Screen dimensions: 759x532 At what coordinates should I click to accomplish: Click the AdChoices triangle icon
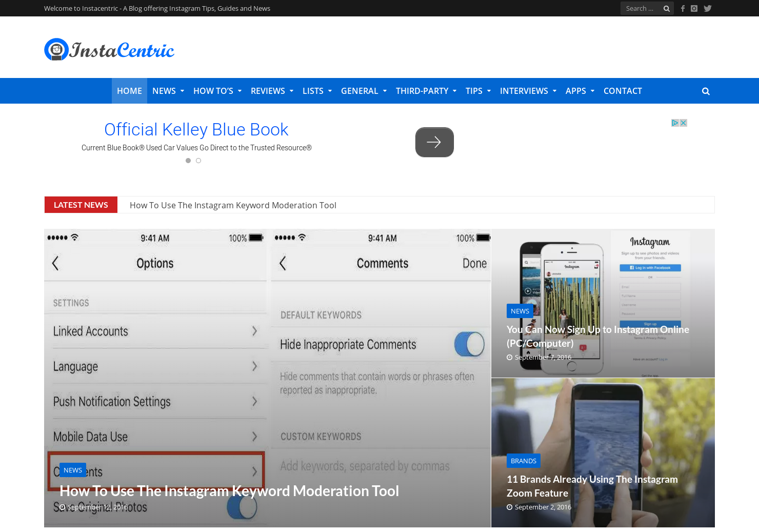[x=675, y=123]
